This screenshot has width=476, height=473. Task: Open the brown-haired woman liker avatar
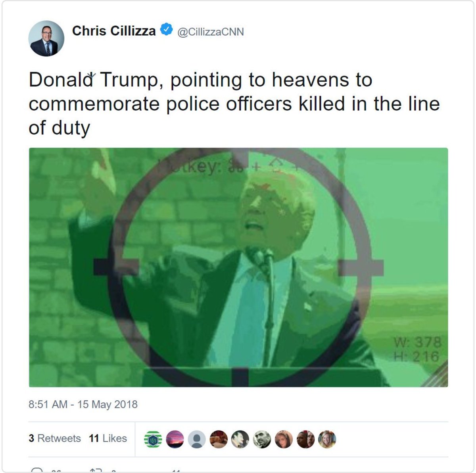pyautogui.click(x=284, y=439)
